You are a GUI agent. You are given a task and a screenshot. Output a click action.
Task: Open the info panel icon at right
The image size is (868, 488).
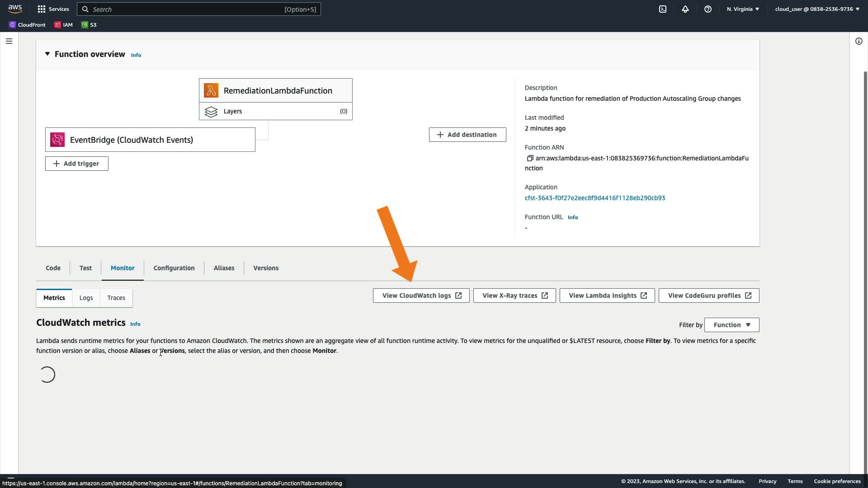[859, 41]
